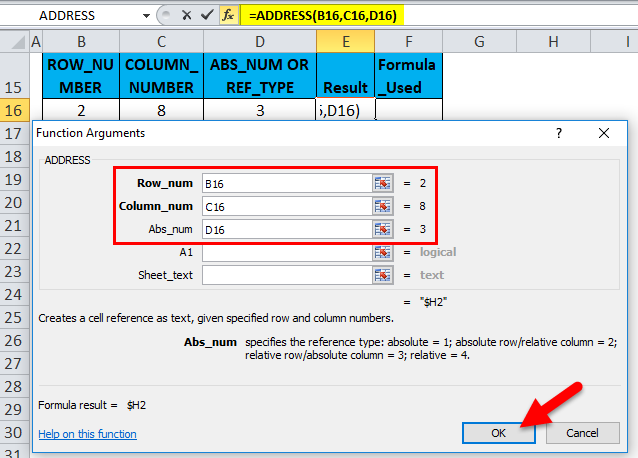
Task: Select column E header
Action: pyautogui.click(x=345, y=41)
